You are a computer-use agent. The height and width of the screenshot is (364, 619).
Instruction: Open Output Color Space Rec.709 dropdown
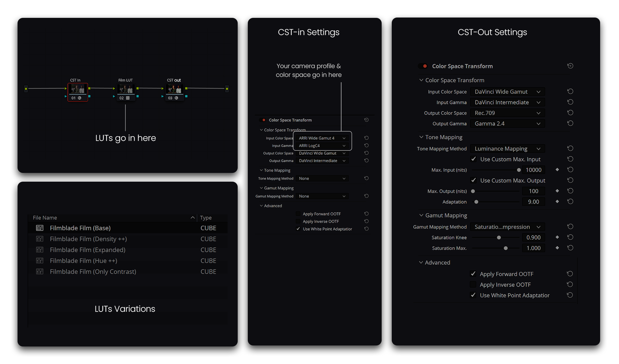tap(507, 113)
